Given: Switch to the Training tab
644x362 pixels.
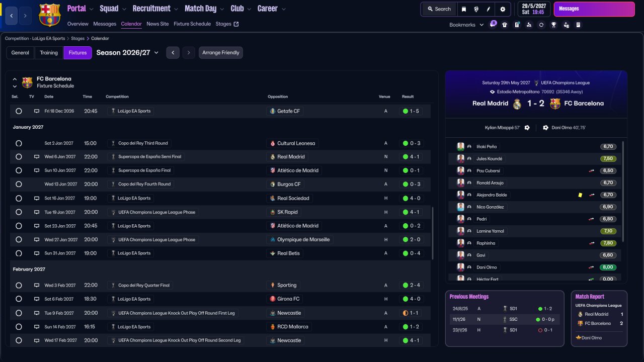Looking at the screenshot, I should pyautogui.click(x=49, y=53).
